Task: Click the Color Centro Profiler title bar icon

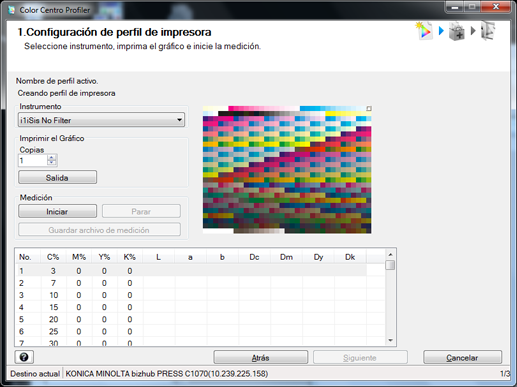Action: click(11, 10)
